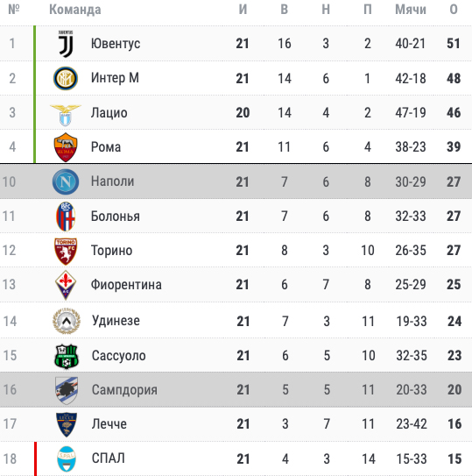This screenshot has width=472, height=476.
Task: Open the Inter M crest icon
Action: point(66,78)
